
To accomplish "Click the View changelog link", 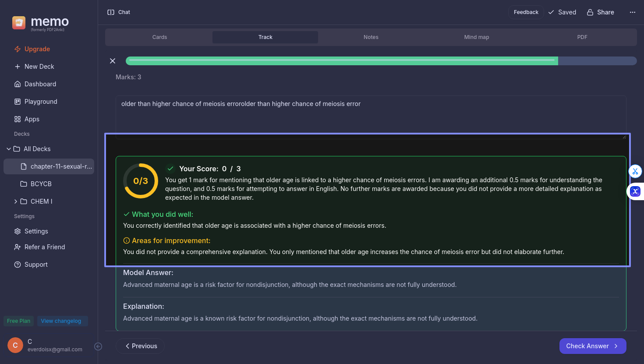I will [61, 321].
